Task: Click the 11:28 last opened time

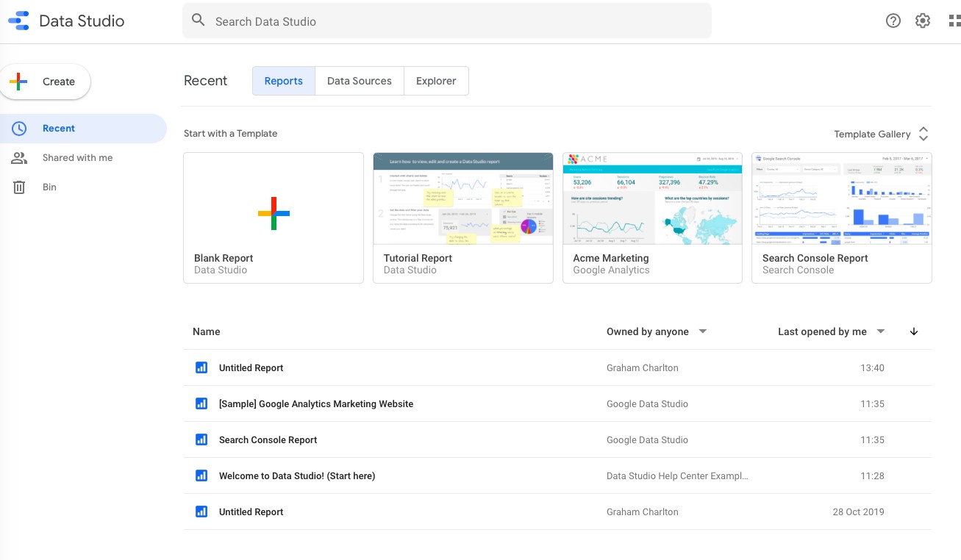Action: 873,475
